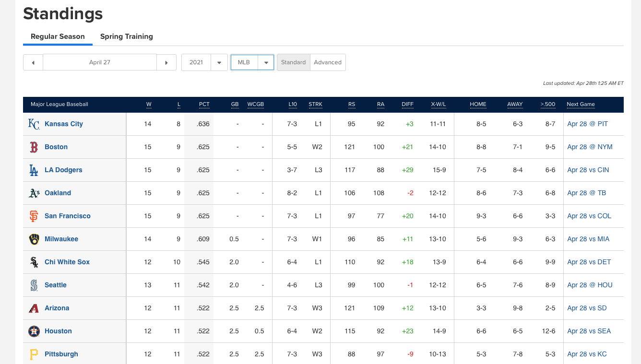Image resolution: width=641 pixels, height=364 pixels.
Task: Open the Apr 28 vs MIA game link
Action: tap(589, 239)
